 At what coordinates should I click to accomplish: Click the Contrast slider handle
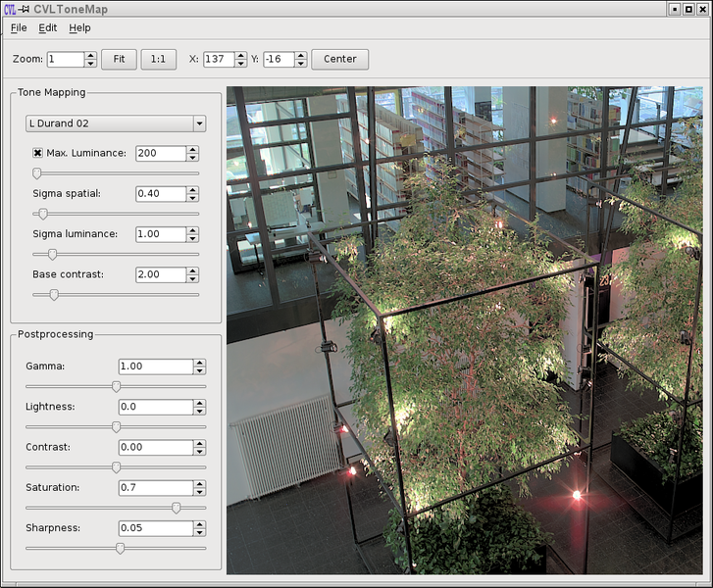(116, 467)
